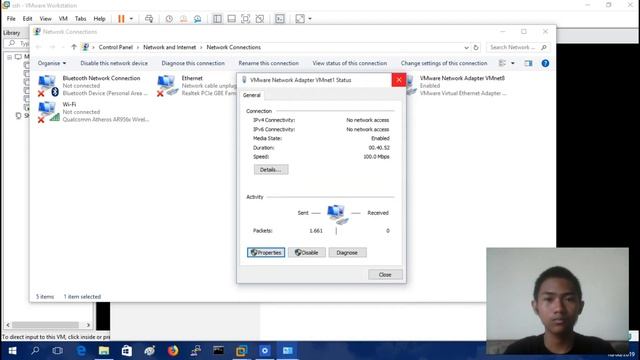The height and width of the screenshot is (360, 640).
Task: Open Command Prompt from taskbar
Action: [218, 351]
